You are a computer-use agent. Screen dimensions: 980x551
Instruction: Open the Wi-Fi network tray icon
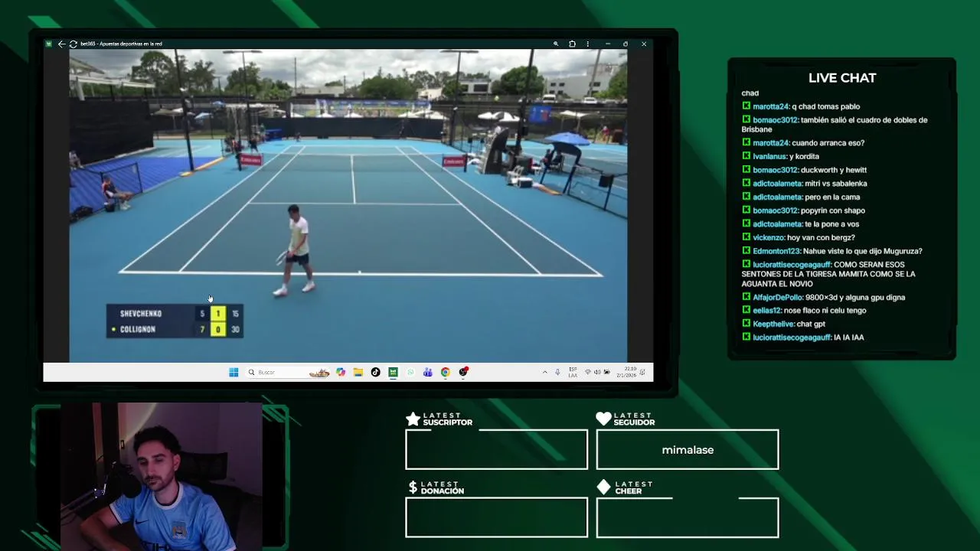click(x=588, y=372)
